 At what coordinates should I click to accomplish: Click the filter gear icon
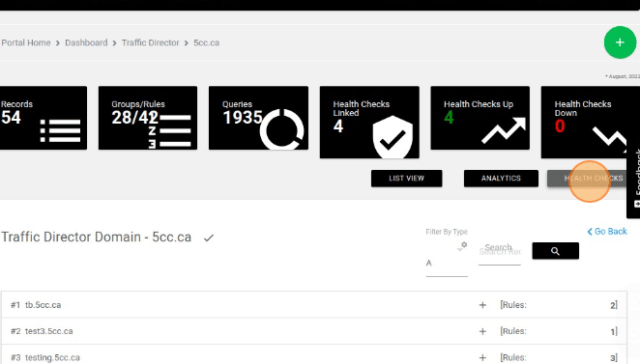click(x=464, y=244)
